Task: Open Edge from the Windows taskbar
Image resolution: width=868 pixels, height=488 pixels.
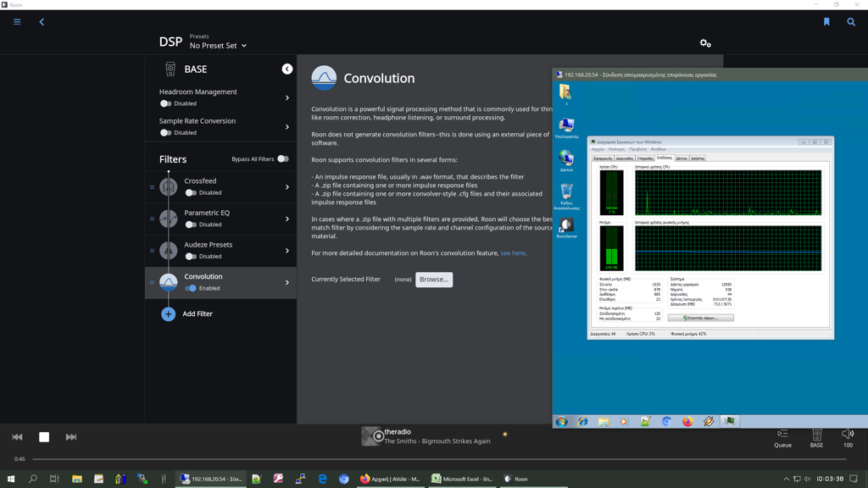Action: pyautogui.click(x=322, y=480)
